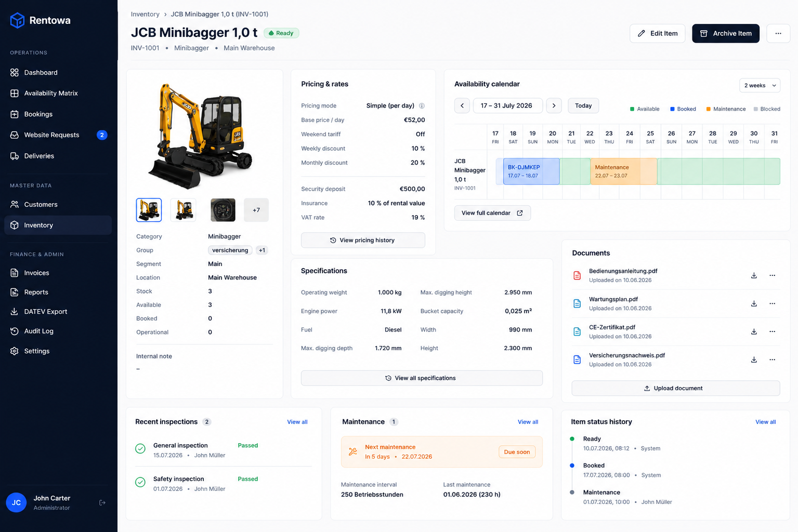
Task: Click the Today calendar button
Action: 583,105
